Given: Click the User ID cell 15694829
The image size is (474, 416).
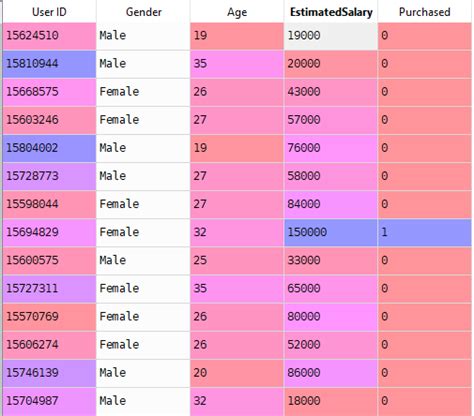Looking at the screenshot, I should tap(49, 233).
